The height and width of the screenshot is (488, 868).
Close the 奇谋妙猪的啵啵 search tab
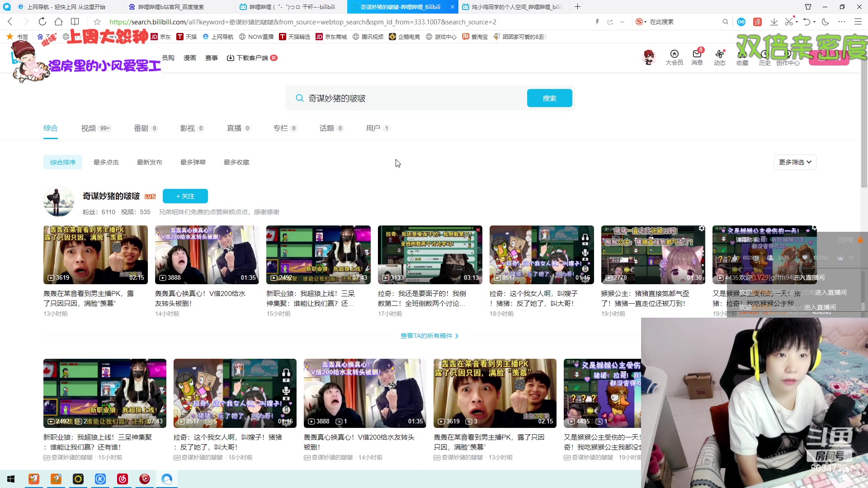point(453,7)
